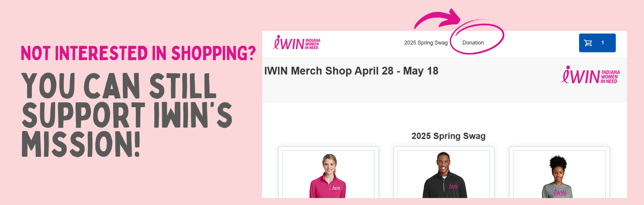Click the word MISSION! in banner
Image resolution: width=644 pixels, height=205 pixels.
coord(81,144)
